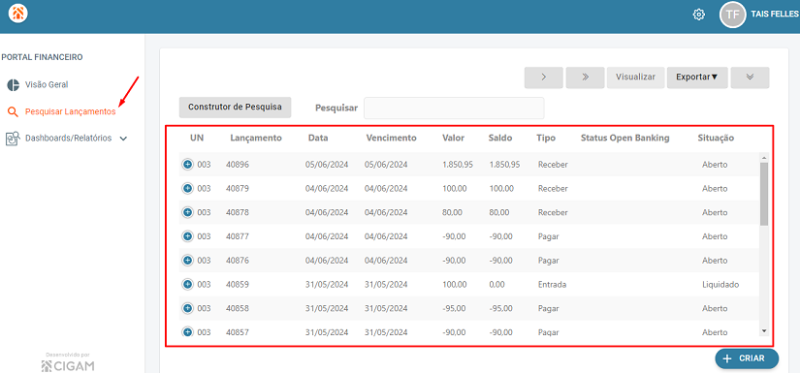The width and height of the screenshot is (800, 373).
Task: Sort by Saldo column header
Action: tap(500, 138)
